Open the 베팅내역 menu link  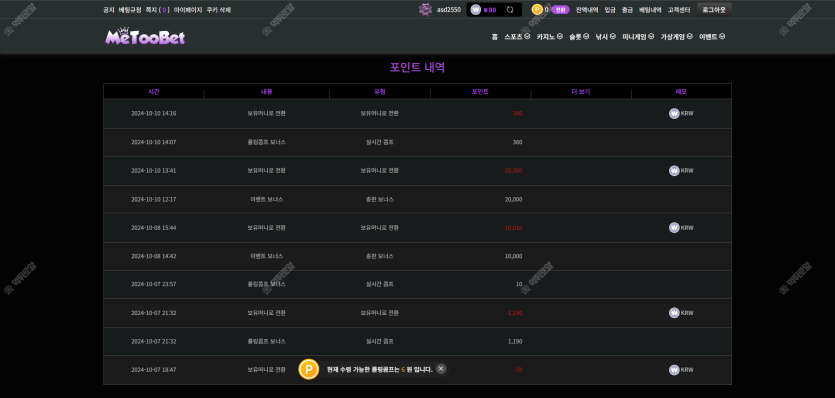point(650,10)
